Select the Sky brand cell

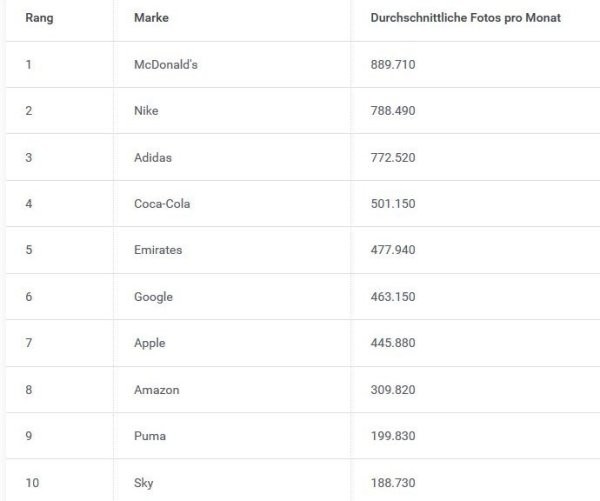[143, 483]
